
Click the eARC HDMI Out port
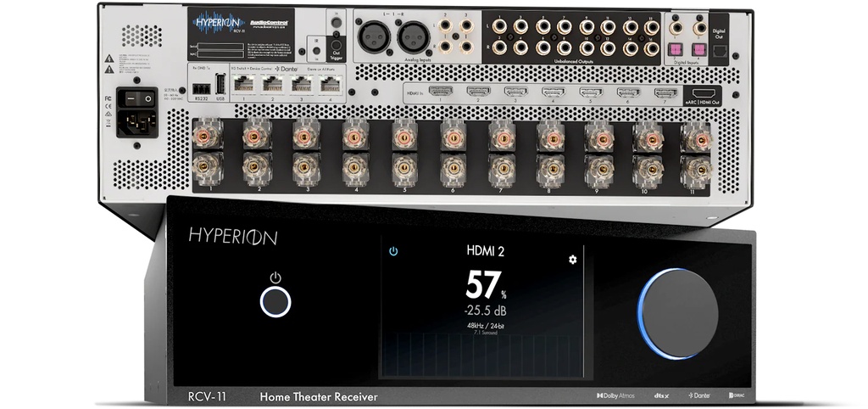pyautogui.click(x=704, y=93)
